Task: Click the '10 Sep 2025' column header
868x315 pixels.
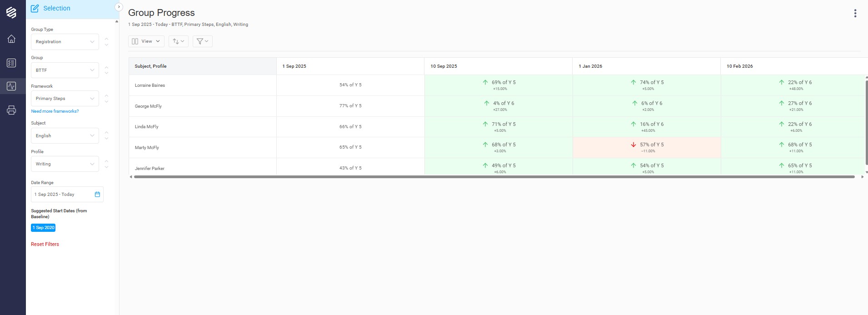Action: [499, 66]
